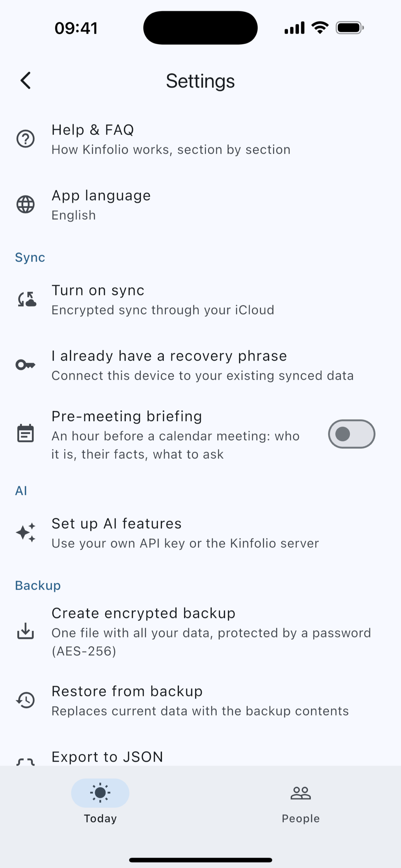The width and height of the screenshot is (401, 868).
Task: Open Set up AI features
Action: coord(200,533)
